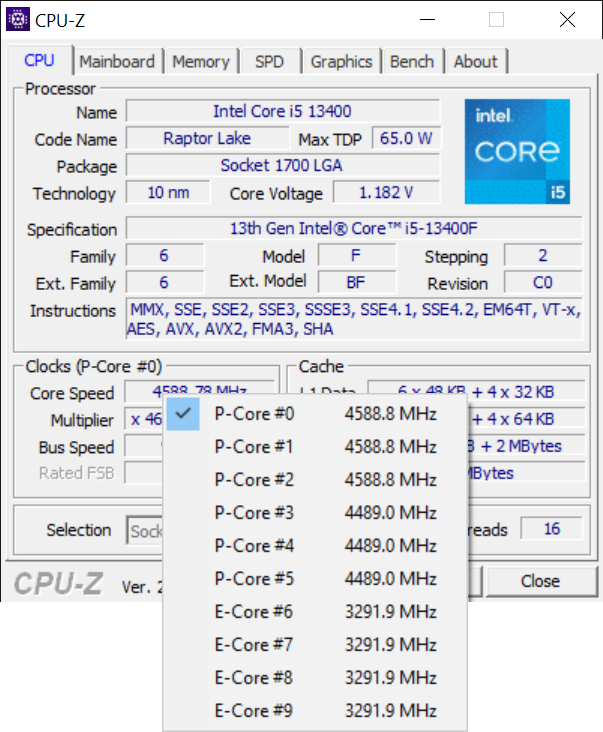Viewport: 603px width, 732px height.
Task: Pick P-Core #4 in the menu
Action: click(x=315, y=546)
